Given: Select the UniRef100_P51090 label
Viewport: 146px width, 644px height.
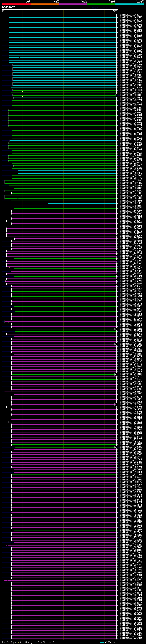Looking at the screenshot, I should (x=131, y=538).
